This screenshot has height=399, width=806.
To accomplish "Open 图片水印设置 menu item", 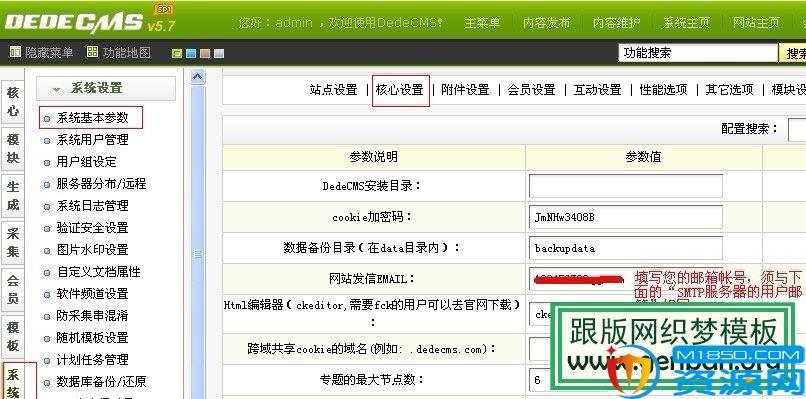I will pos(92,250).
